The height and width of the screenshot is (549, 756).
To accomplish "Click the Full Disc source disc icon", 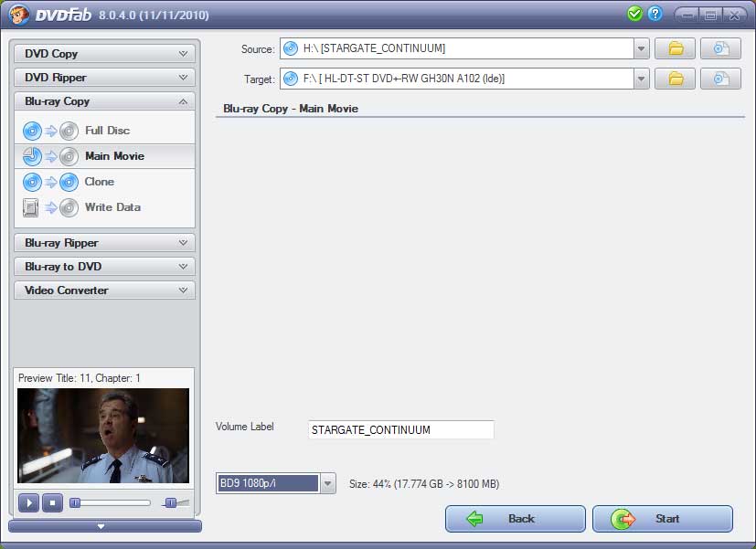I will point(32,131).
